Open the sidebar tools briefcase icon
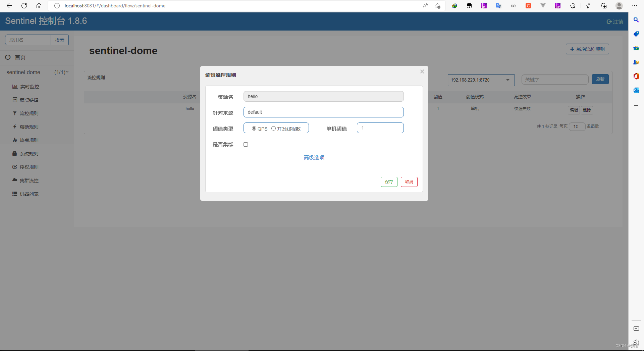The height and width of the screenshot is (351, 644). [x=636, y=48]
